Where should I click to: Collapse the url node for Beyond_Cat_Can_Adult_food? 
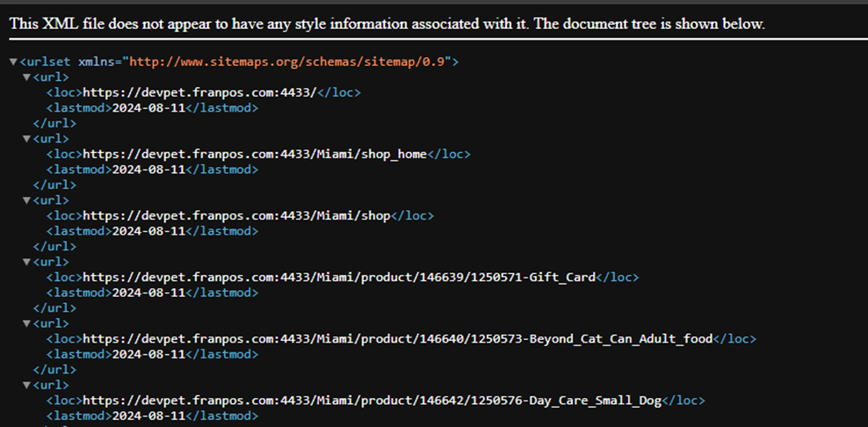26,323
